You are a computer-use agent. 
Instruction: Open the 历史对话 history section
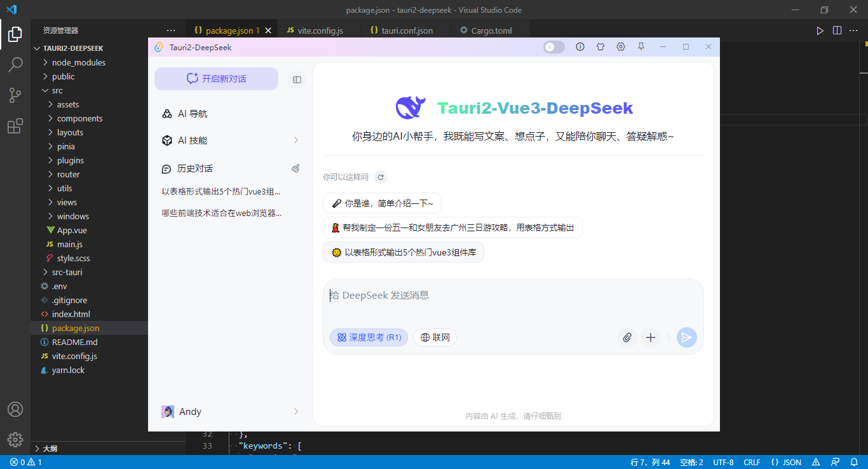click(x=195, y=168)
